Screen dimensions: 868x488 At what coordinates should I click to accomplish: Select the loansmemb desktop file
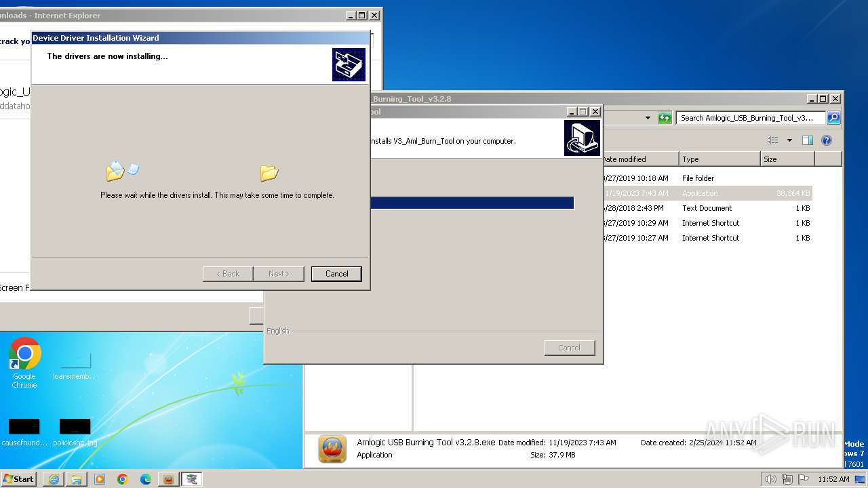pos(75,366)
